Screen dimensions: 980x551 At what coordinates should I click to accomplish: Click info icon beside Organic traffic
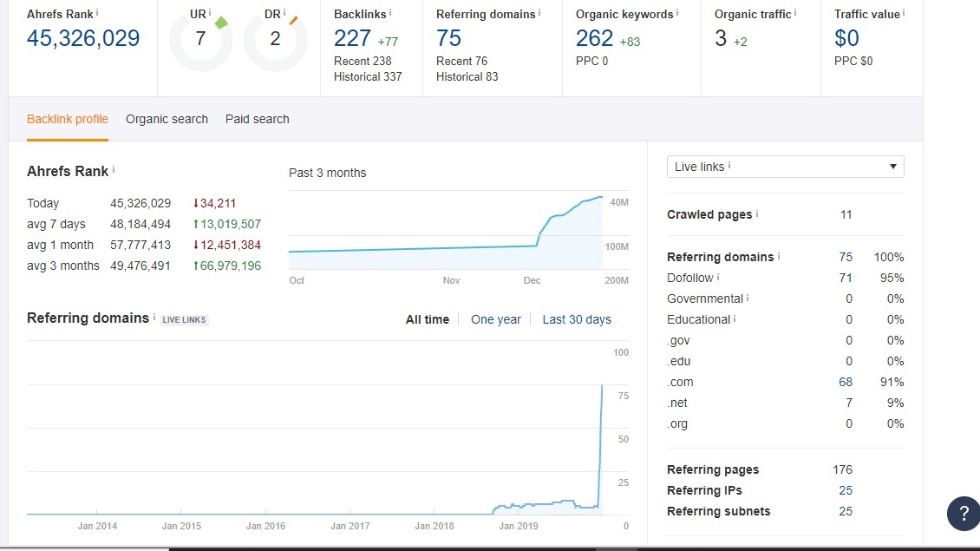click(x=795, y=12)
